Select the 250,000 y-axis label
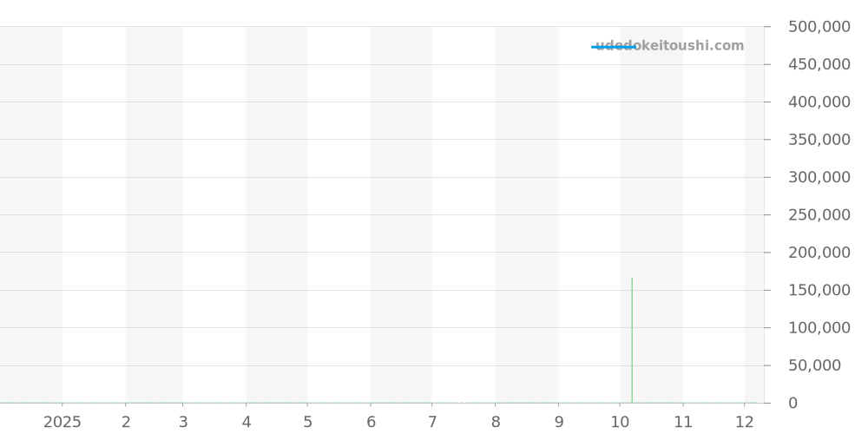The height and width of the screenshot is (434, 868). click(x=819, y=215)
